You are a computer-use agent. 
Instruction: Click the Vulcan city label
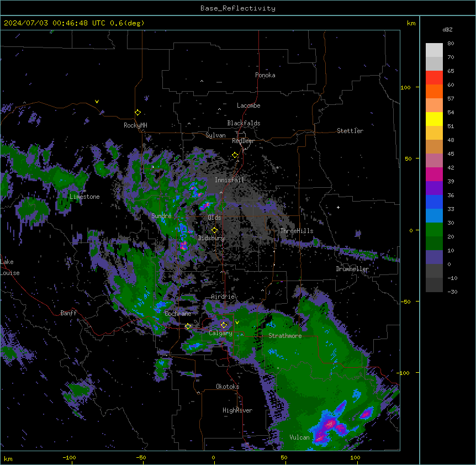(299, 437)
